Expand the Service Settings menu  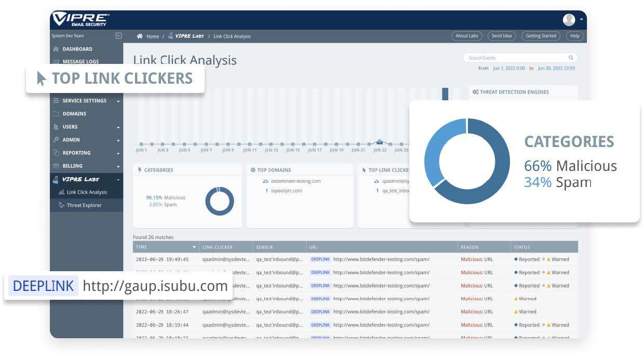(x=118, y=101)
